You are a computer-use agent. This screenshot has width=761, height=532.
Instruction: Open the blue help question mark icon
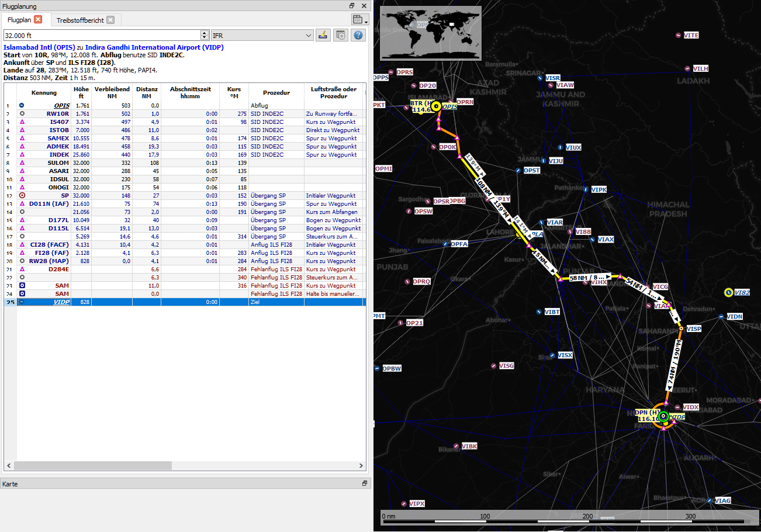point(358,36)
